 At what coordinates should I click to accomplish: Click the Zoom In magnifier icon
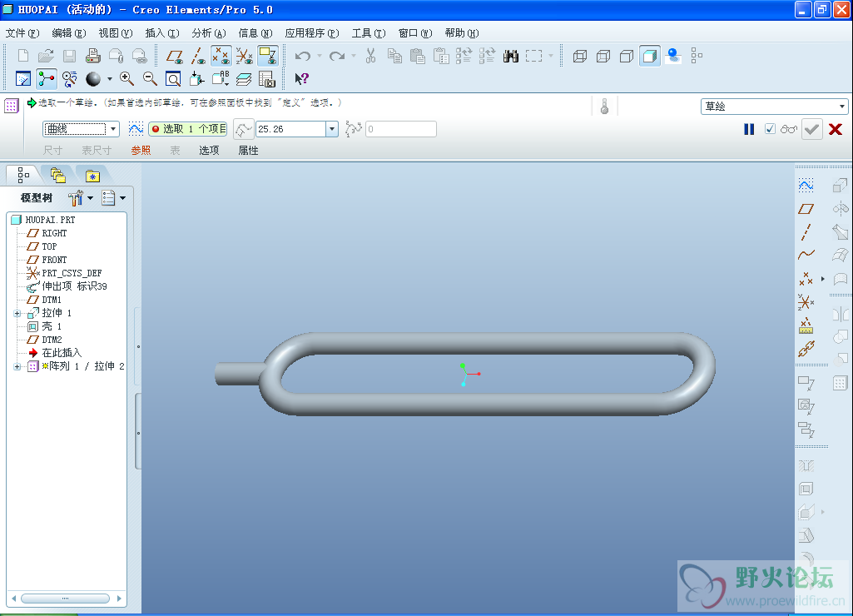click(x=126, y=79)
